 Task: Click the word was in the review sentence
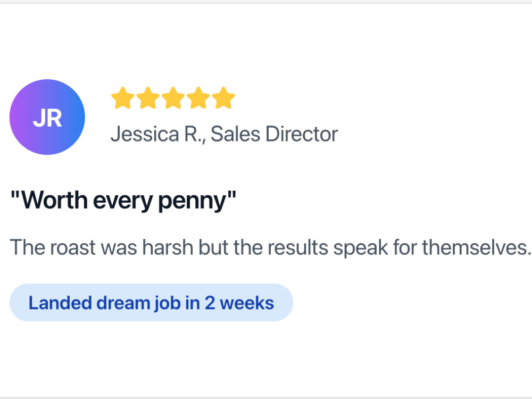point(119,247)
